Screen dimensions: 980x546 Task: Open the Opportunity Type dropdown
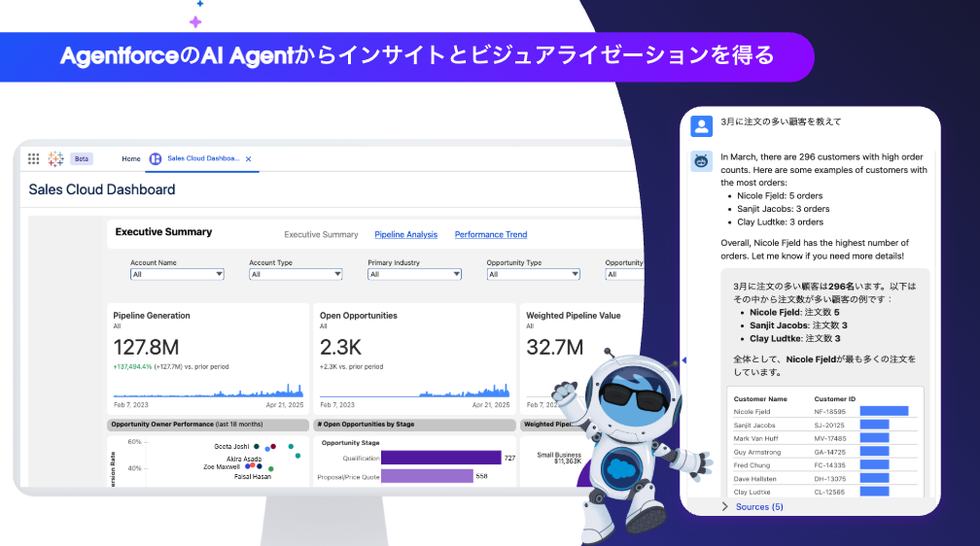(x=533, y=274)
